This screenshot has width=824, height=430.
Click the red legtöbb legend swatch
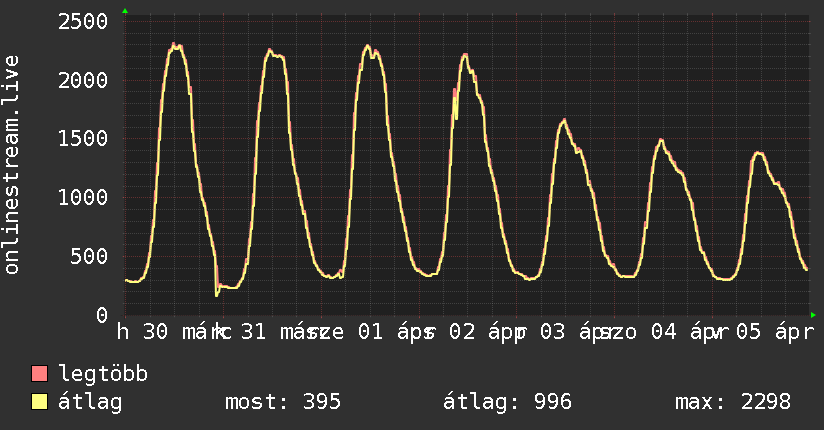(x=39, y=374)
